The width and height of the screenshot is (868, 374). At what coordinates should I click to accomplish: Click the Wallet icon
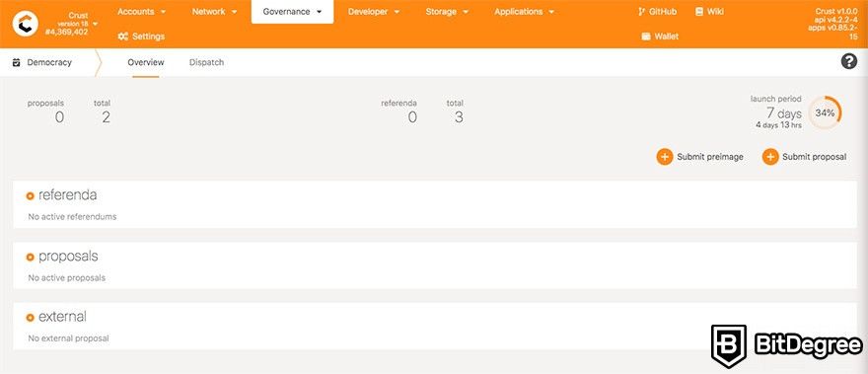coord(645,37)
